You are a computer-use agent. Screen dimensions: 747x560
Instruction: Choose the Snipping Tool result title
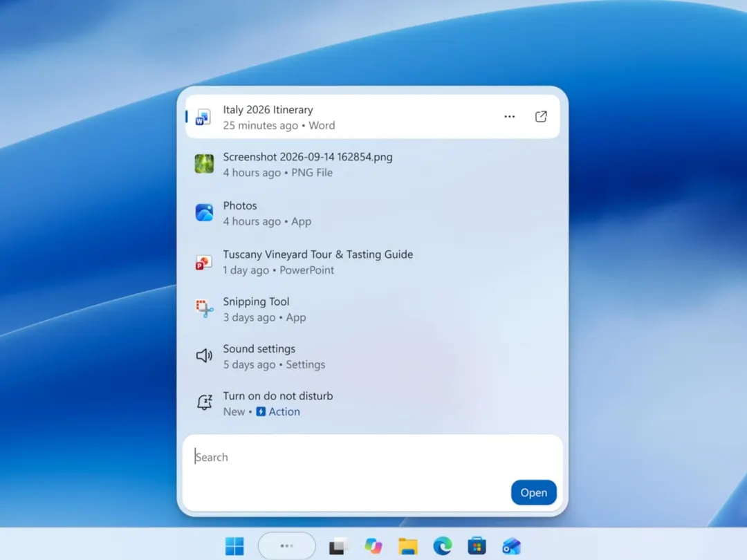click(256, 301)
